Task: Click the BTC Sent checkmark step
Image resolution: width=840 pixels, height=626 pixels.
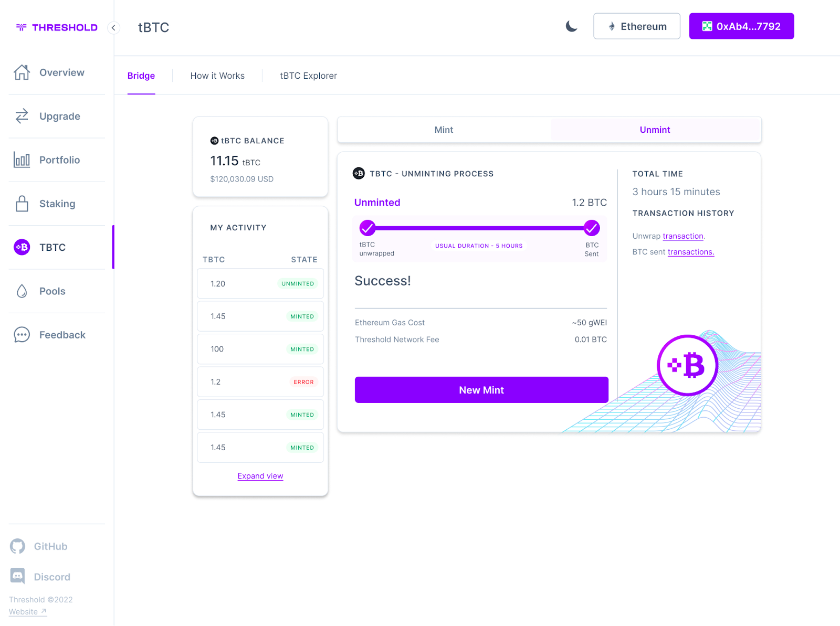Action: pyautogui.click(x=592, y=228)
